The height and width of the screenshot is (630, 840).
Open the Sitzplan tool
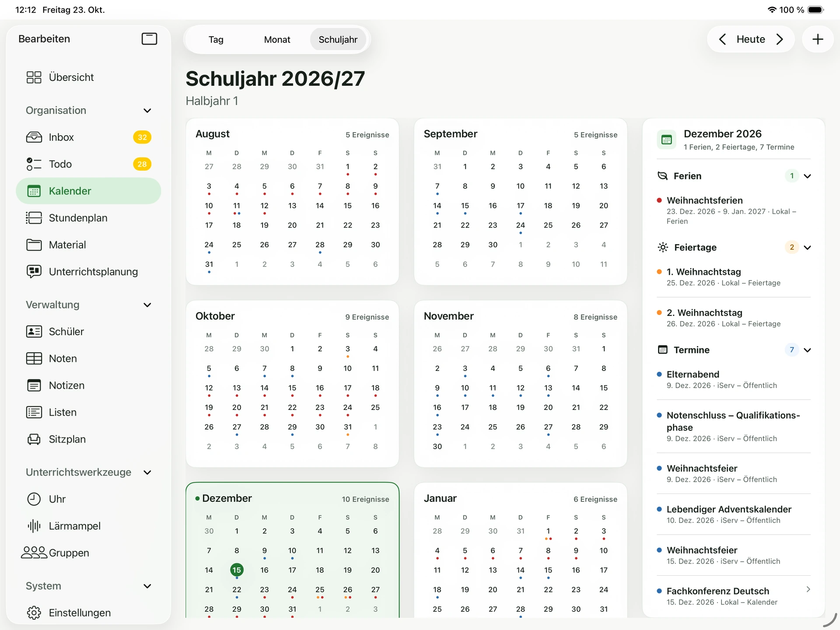[88, 439]
